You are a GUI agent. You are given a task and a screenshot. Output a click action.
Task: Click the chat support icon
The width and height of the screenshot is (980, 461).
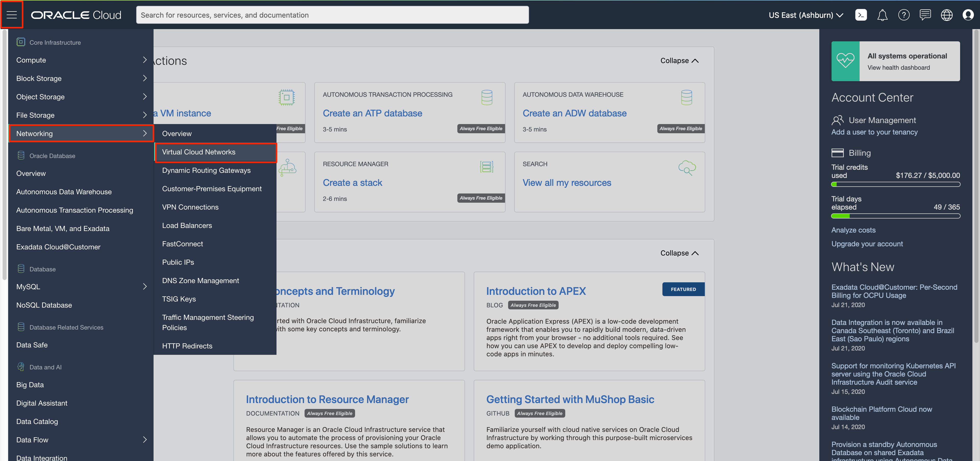pyautogui.click(x=925, y=15)
